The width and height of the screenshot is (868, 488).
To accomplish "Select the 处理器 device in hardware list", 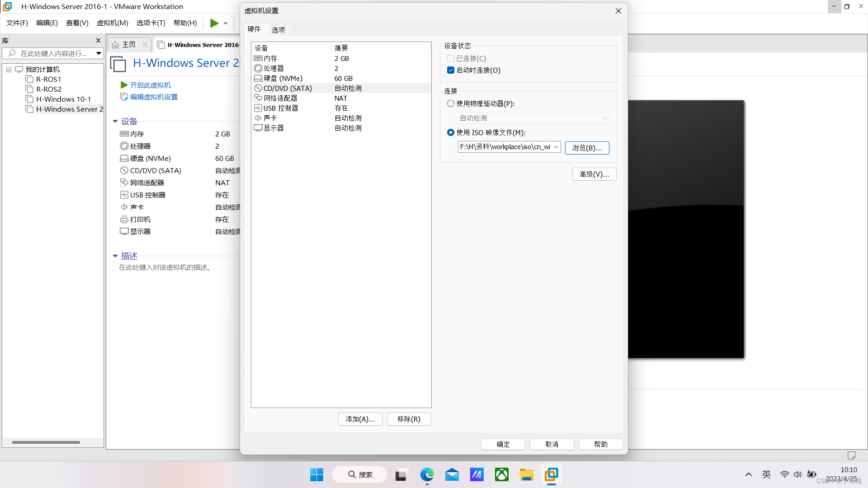I will tap(341, 68).
